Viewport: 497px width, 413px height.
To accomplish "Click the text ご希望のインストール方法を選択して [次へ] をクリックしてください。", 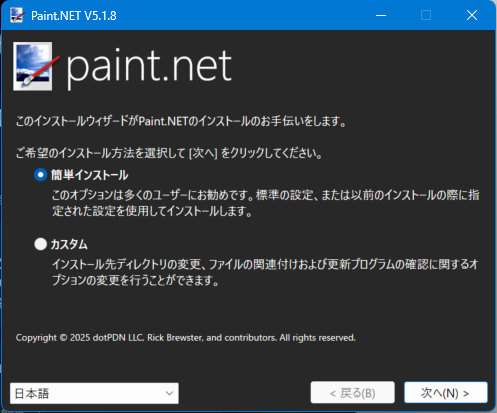I will [x=169, y=153].
